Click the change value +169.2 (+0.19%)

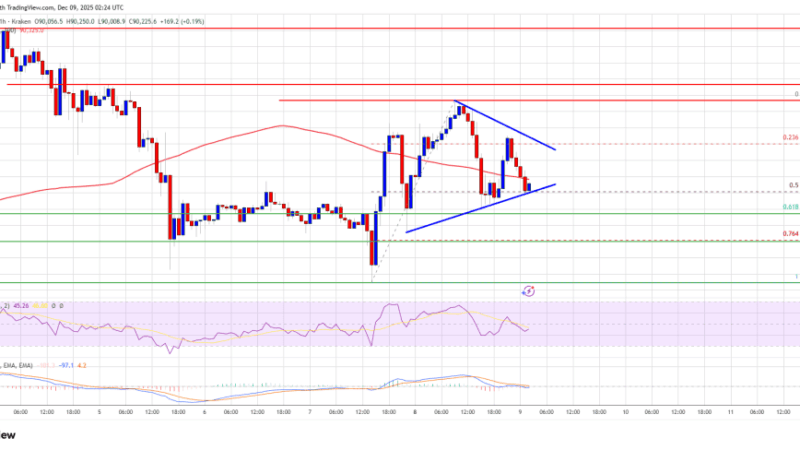(x=182, y=21)
